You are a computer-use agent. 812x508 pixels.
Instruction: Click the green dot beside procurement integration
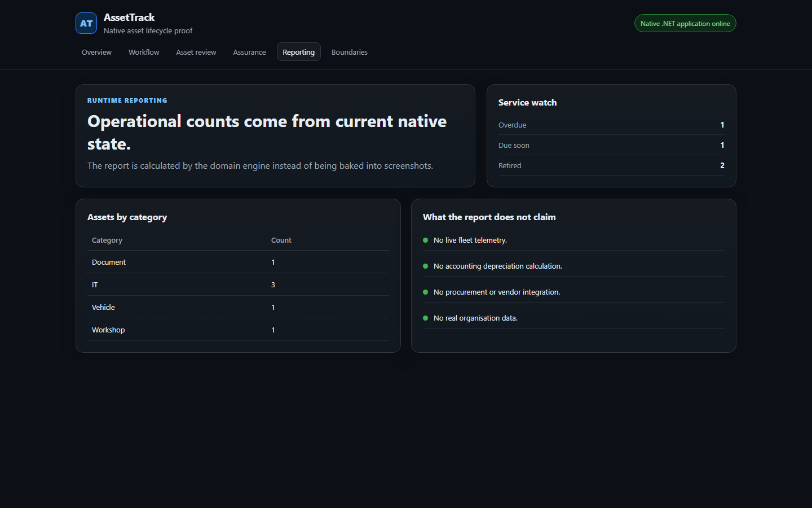425,292
